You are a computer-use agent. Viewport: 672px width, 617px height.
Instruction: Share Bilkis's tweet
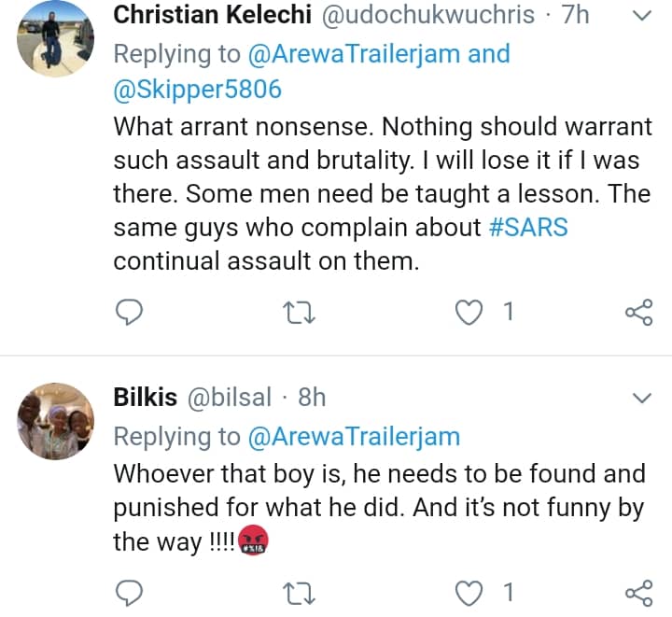[638, 592]
